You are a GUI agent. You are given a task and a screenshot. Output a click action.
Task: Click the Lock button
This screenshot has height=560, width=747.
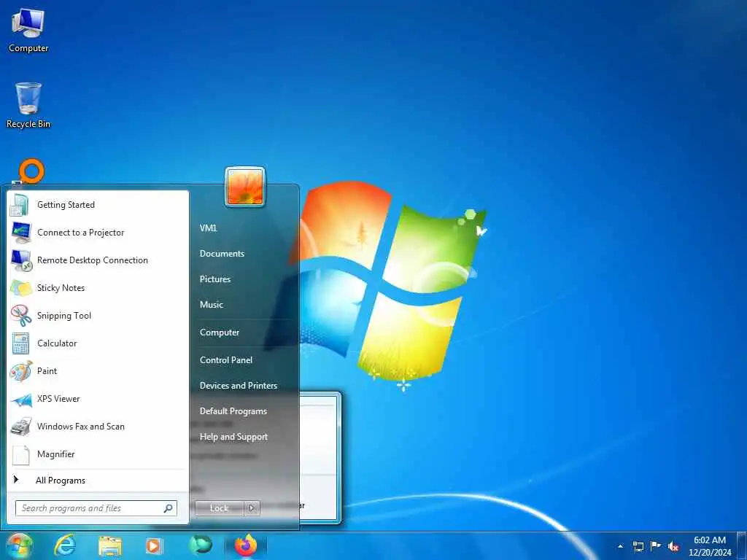point(219,508)
